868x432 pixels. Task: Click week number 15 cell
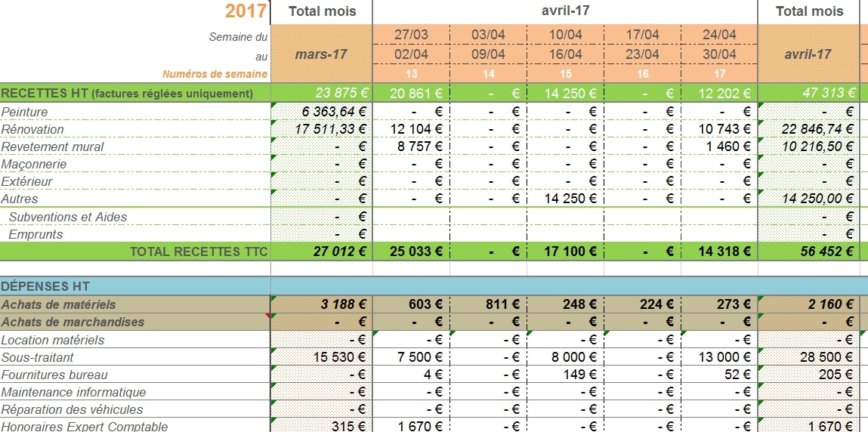[565, 74]
